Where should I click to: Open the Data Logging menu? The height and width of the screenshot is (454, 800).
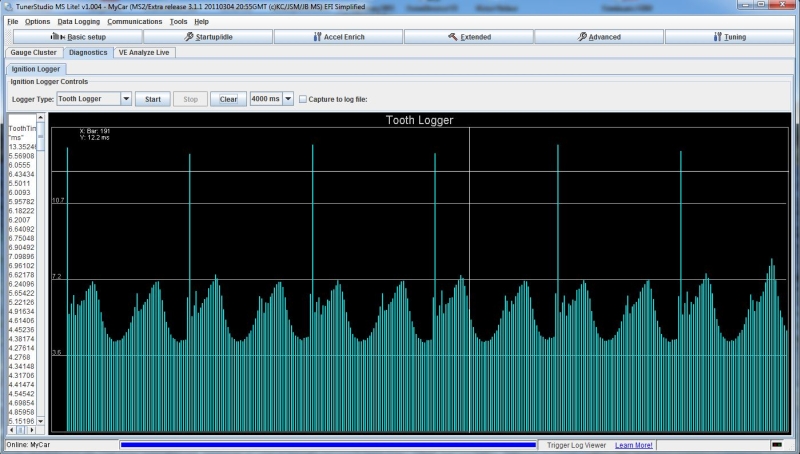click(x=79, y=21)
